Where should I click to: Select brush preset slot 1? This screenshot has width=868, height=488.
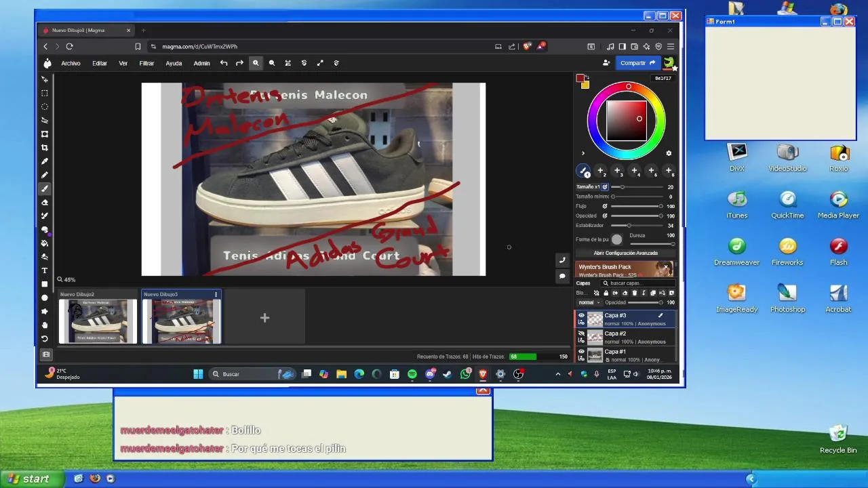pyautogui.click(x=583, y=171)
